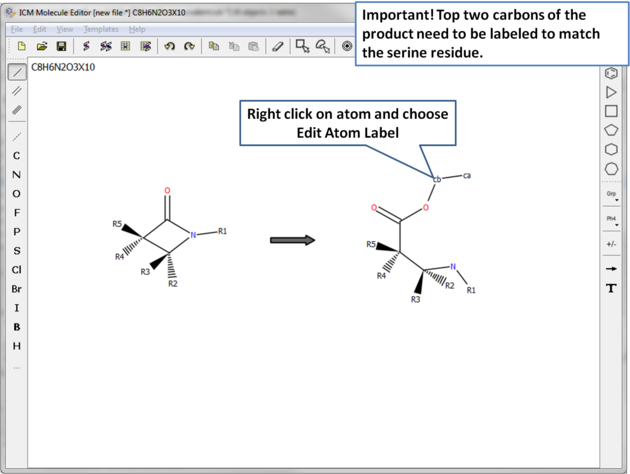Click the Open folder icon

point(42,46)
